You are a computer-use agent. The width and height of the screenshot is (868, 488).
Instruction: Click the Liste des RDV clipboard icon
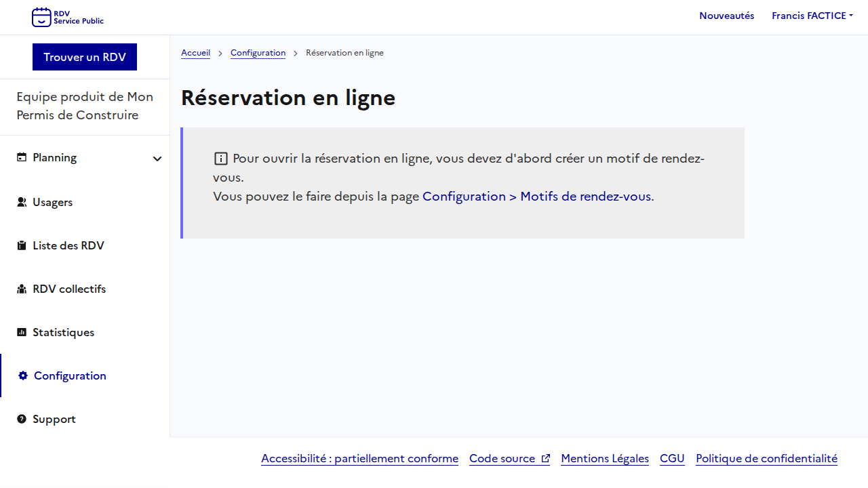coord(22,245)
